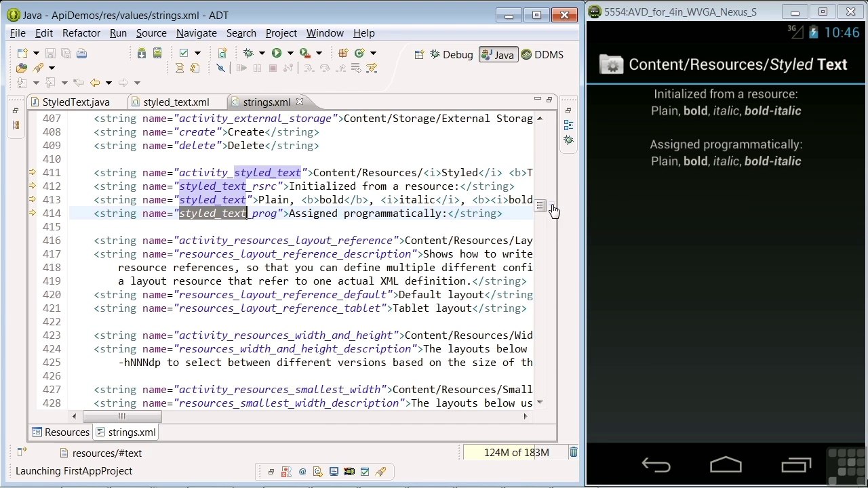The image size is (868, 488).
Task: Open the Project menu
Action: coord(281,33)
